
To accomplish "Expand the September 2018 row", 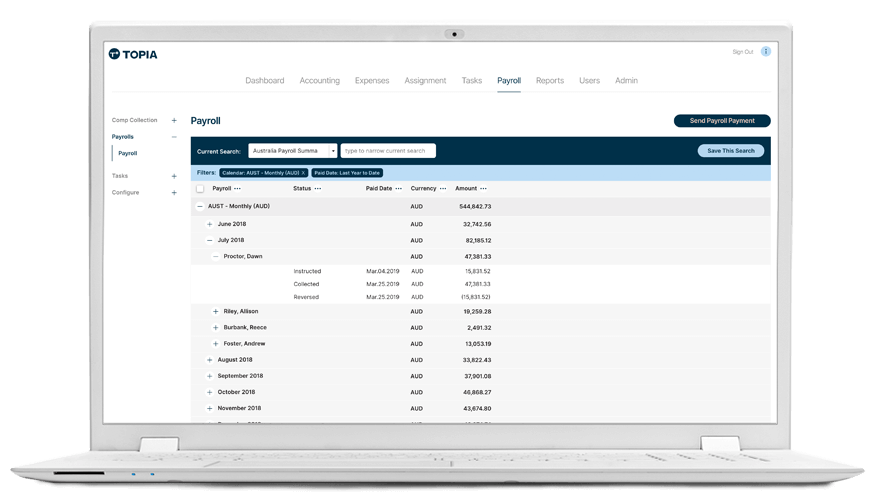I will click(209, 376).
